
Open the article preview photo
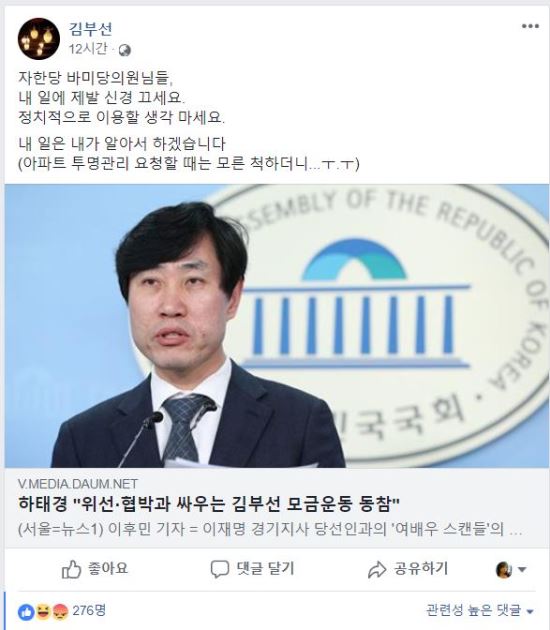[x=277, y=326]
